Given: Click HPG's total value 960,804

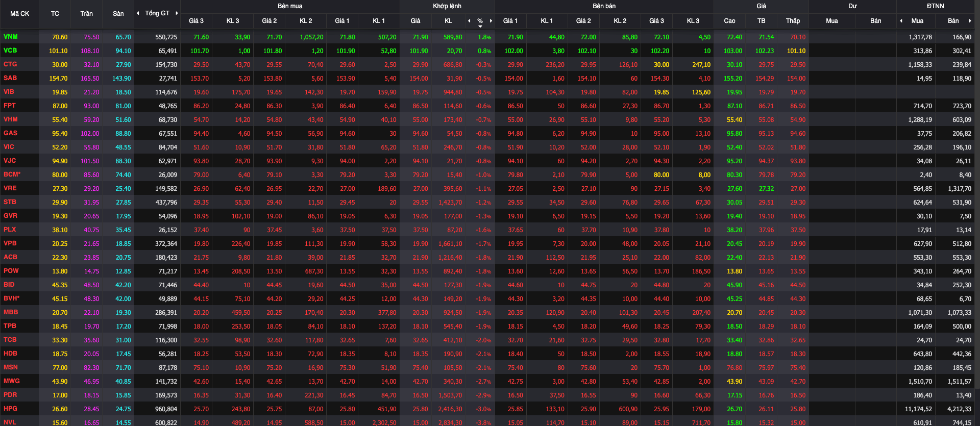Looking at the screenshot, I should click(x=166, y=409).
